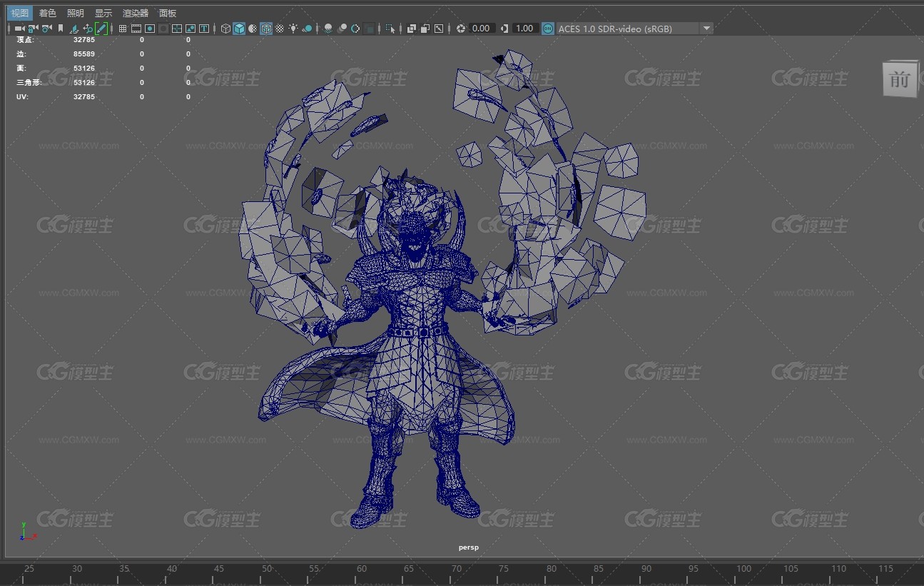Click the Shadows icon
Image resolution: width=924 pixels, height=586 pixels.
point(308,29)
